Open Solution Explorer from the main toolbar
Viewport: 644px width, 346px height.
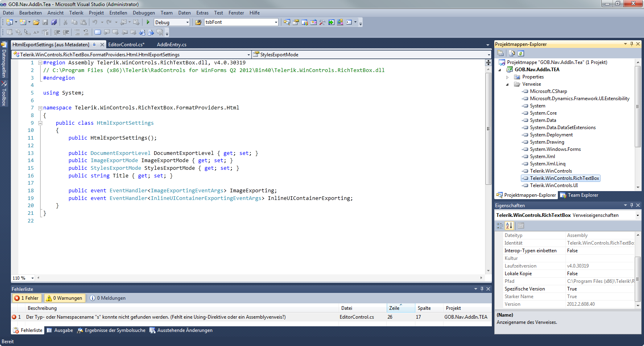pyautogui.click(x=287, y=22)
